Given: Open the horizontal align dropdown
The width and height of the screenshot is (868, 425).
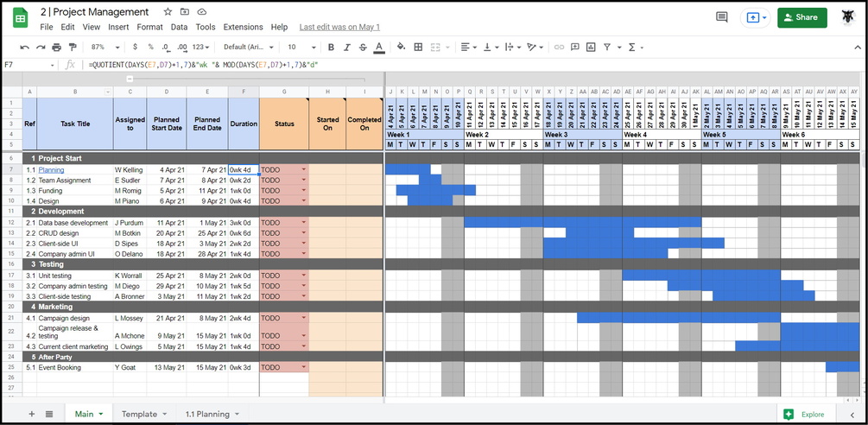Looking at the screenshot, I should click(470, 47).
